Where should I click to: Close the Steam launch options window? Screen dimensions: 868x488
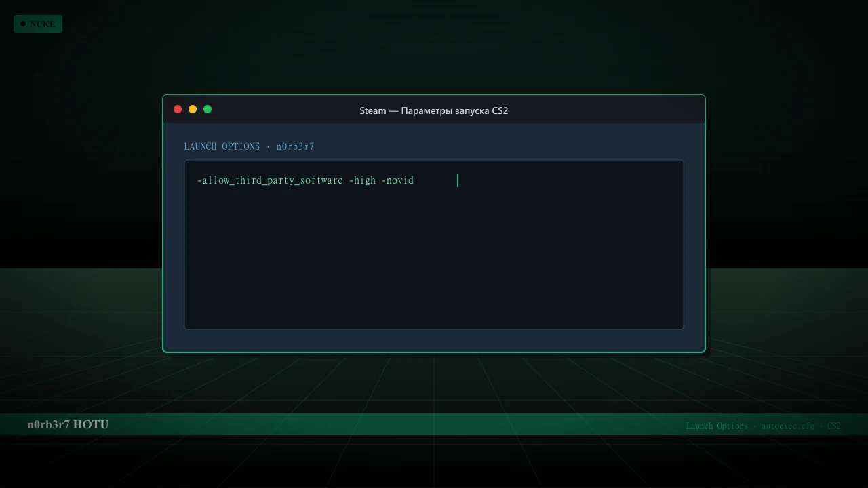[x=178, y=109]
